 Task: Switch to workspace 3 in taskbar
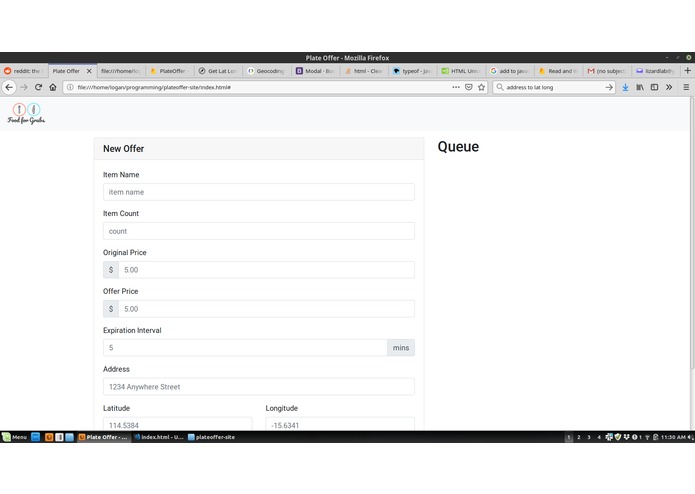coord(589,437)
